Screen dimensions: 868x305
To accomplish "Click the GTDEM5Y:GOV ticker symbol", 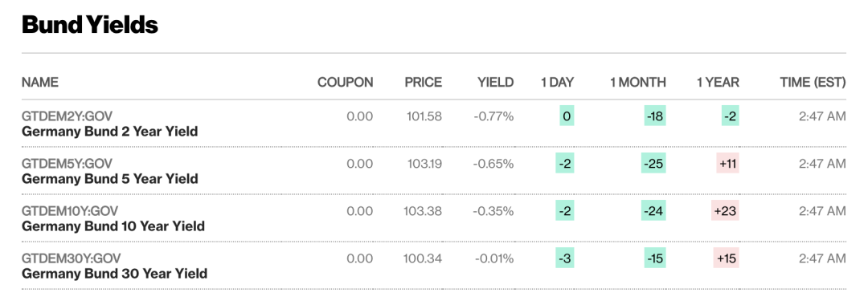I will pyautogui.click(x=67, y=164).
